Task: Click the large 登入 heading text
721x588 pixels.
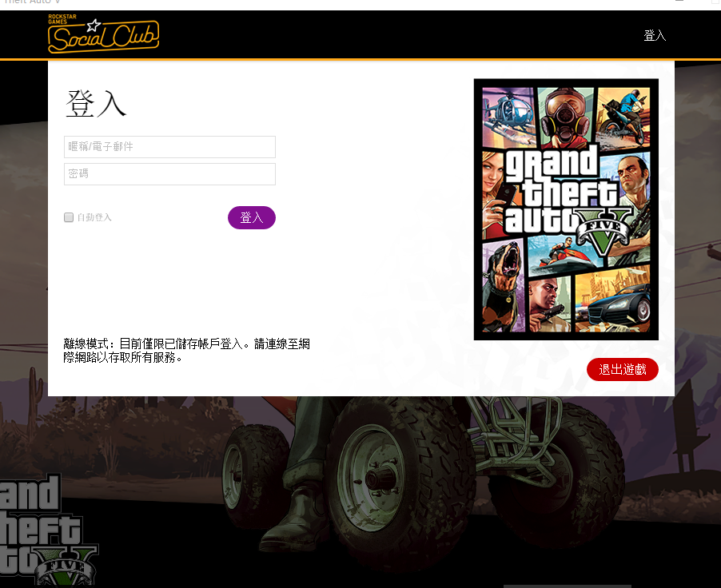Action: click(96, 105)
